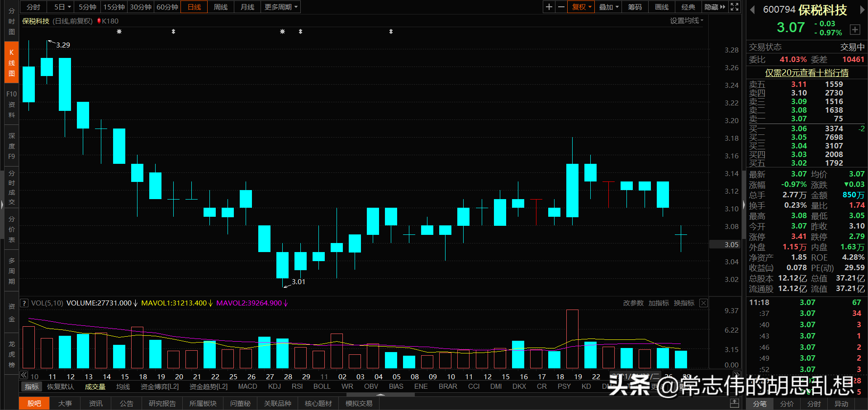Open the 分时图 panel from left sidebar
The image size is (868, 410).
click(x=11, y=21)
